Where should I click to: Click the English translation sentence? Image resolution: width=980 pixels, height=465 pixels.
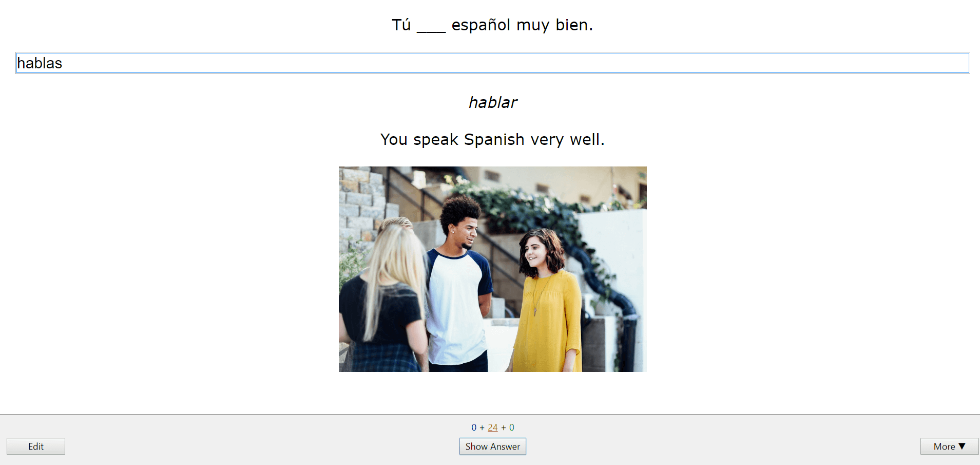coord(492,139)
